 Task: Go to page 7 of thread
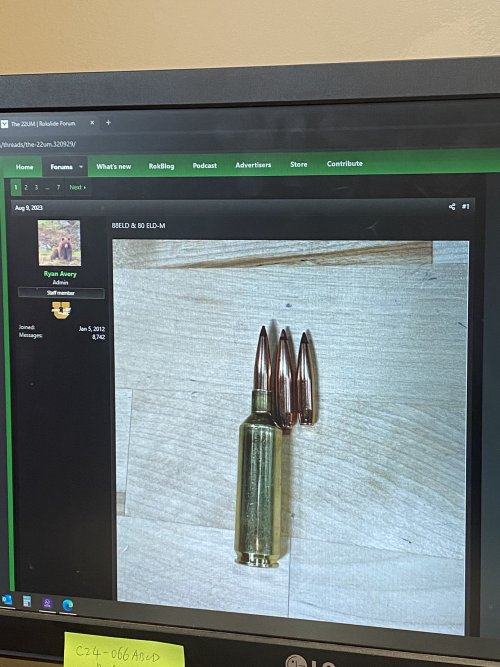58,187
